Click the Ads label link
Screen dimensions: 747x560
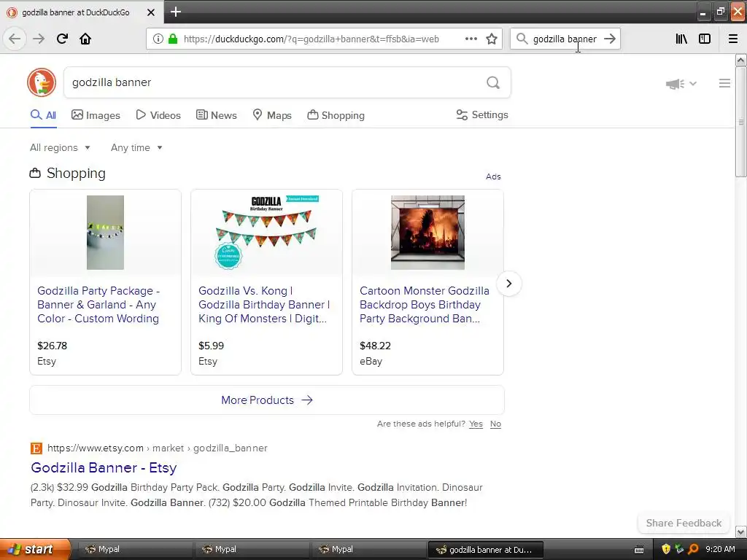pos(493,176)
